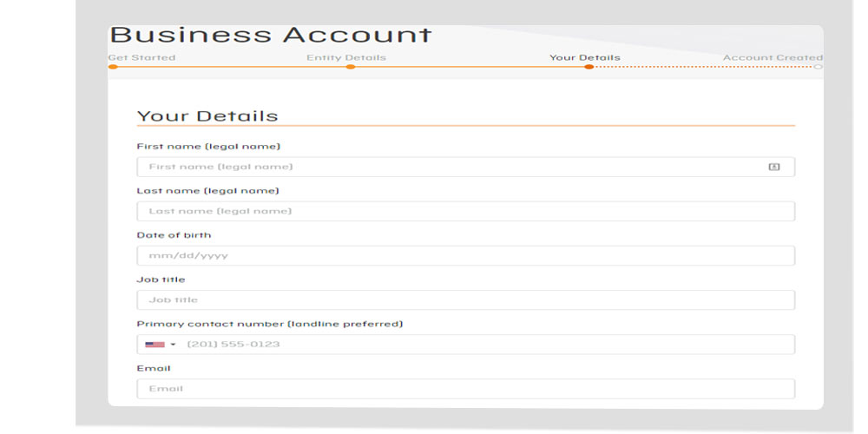Click into the Last name input field
Image resolution: width=868 pixels, height=434 pixels.
(465, 211)
